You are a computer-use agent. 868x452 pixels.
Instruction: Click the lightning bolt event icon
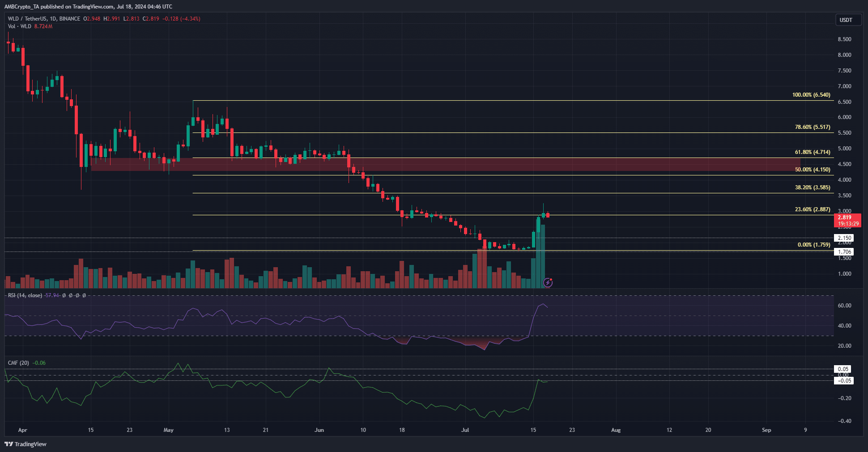click(x=548, y=282)
